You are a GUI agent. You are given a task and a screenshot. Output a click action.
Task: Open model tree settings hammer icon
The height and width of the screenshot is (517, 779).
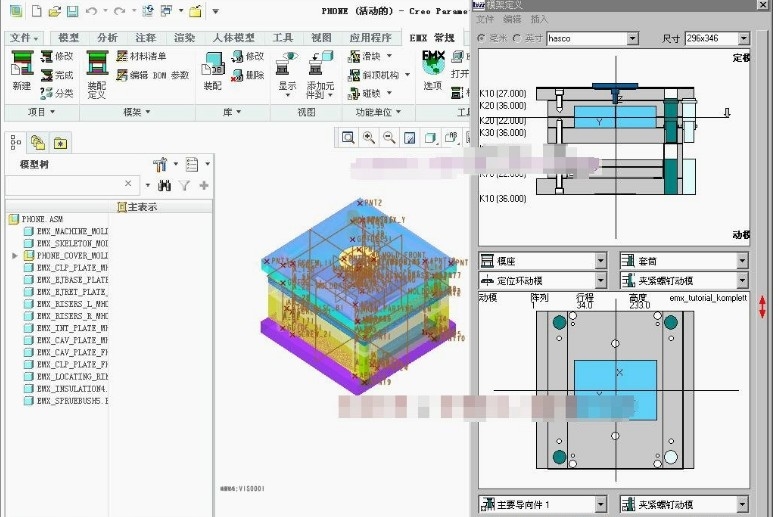click(160, 164)
